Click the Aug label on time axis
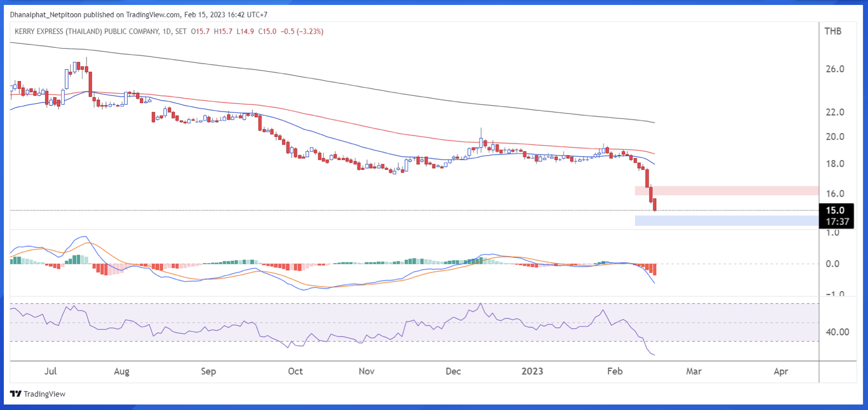 point(122,372)
